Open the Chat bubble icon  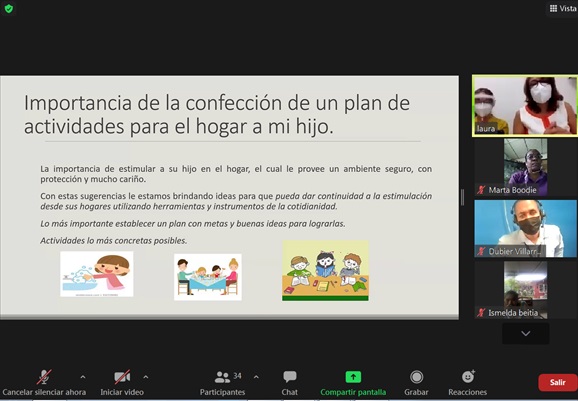coord(290,377)
